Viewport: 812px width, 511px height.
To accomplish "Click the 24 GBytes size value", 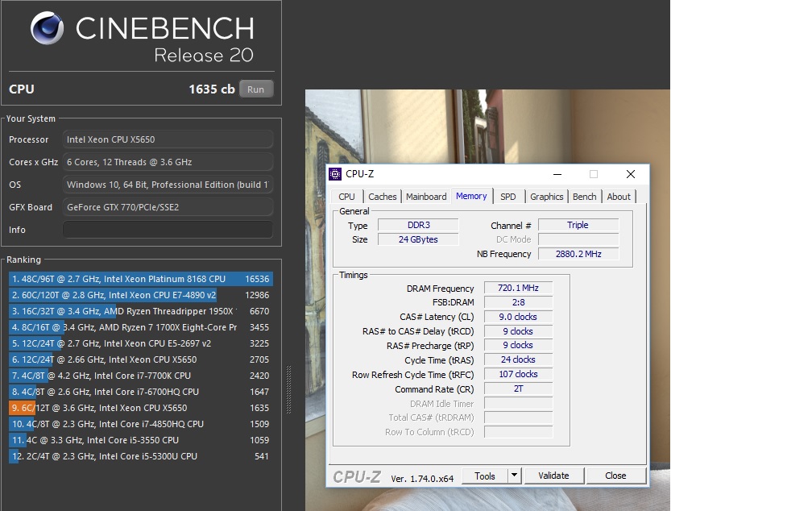I will point(418,239).
